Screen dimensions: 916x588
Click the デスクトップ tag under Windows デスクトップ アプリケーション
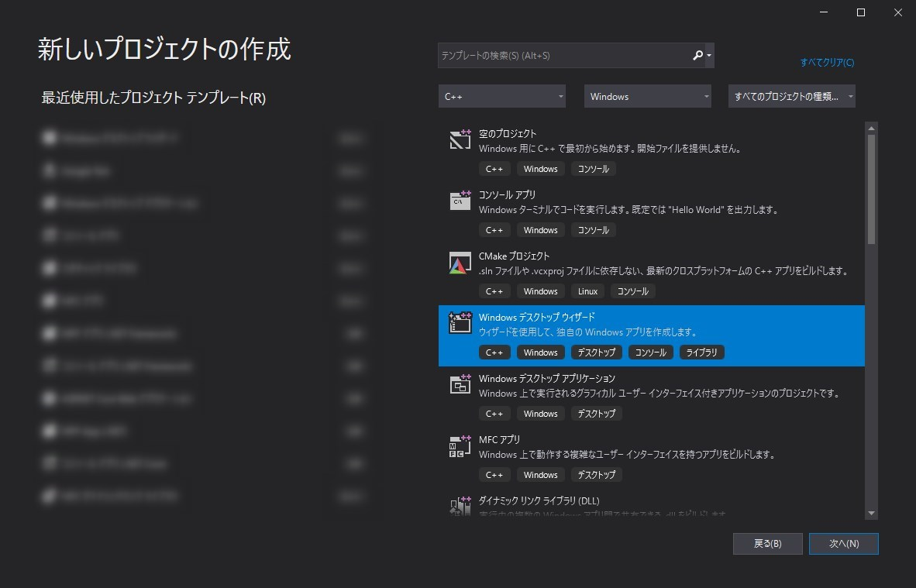point(596,414)
